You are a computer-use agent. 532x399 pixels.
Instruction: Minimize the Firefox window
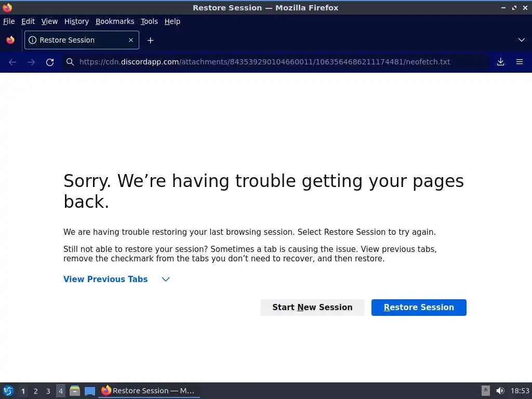point(503,7)
